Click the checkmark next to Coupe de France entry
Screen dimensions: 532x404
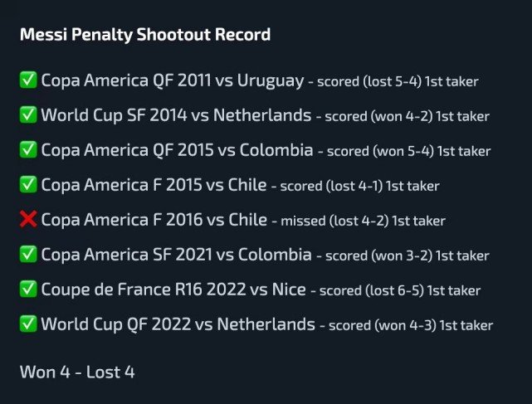point(28,289)
